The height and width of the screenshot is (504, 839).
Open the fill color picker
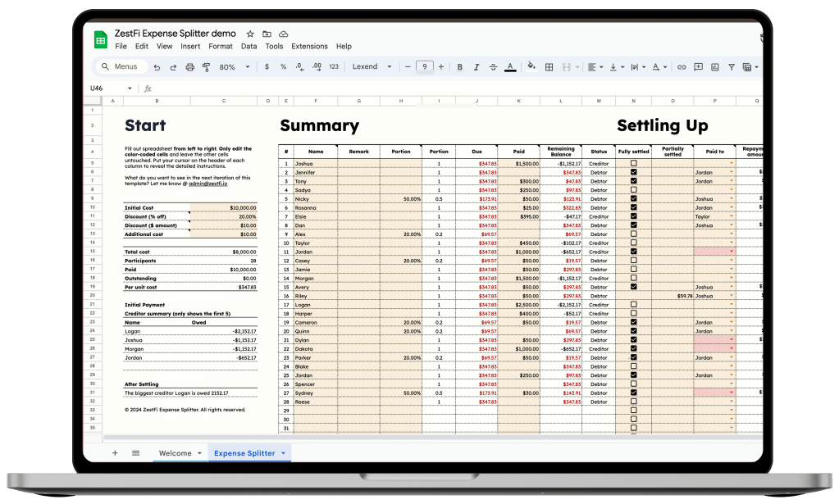pyautogui.click(x=531, y=67)
